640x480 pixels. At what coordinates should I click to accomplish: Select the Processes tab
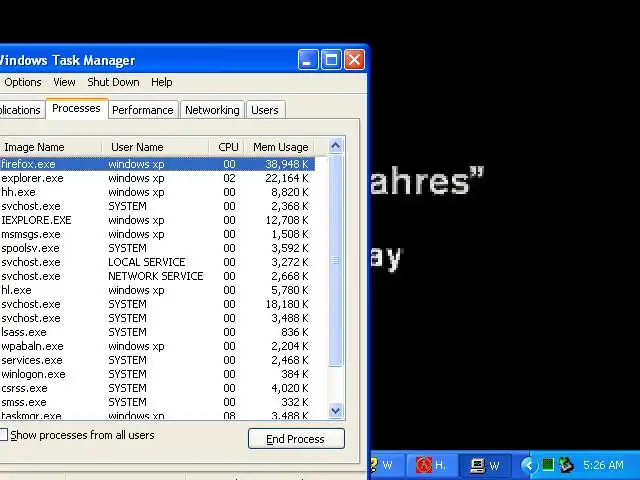click(x=76, y=109)
